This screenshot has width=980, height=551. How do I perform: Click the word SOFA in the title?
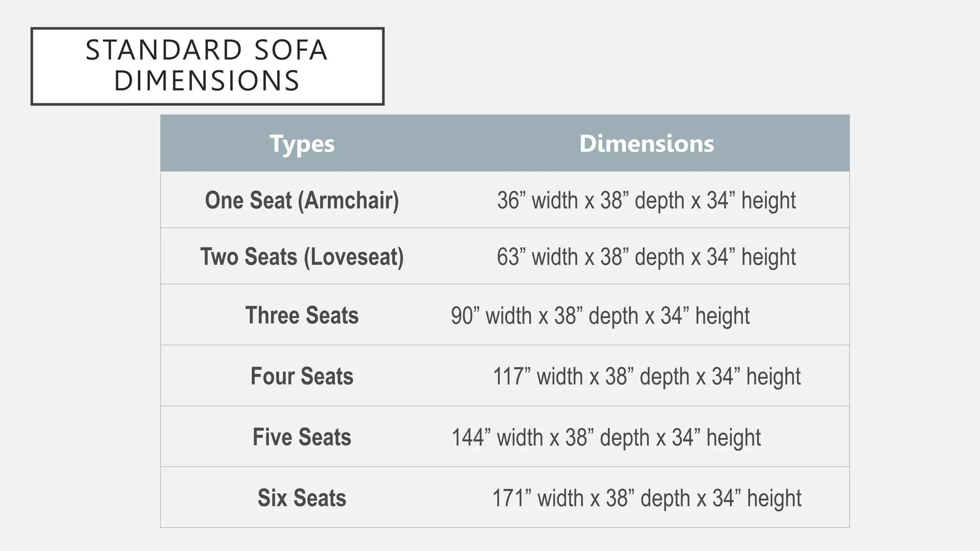(291, 50)
